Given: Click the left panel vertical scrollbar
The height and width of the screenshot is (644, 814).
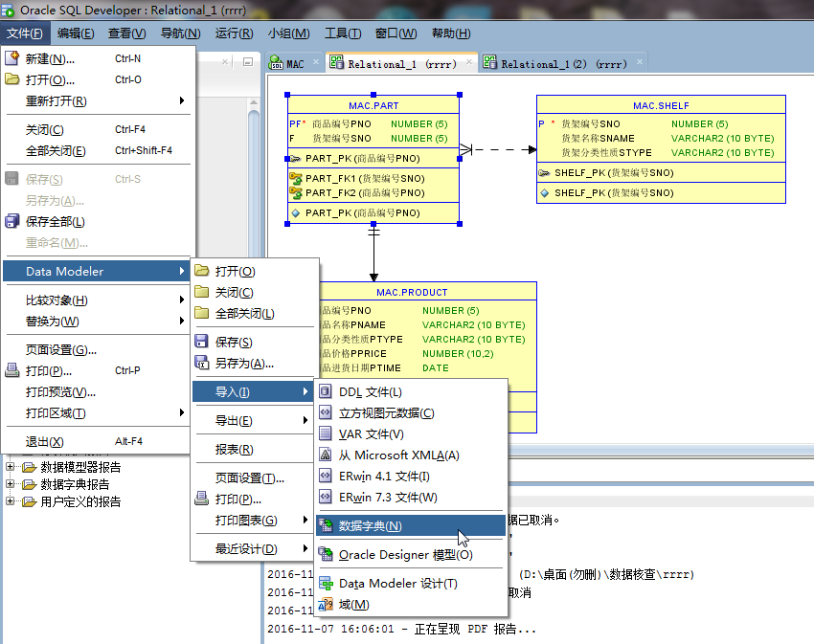Looking at the screenshot, I should tap(254, 176).
